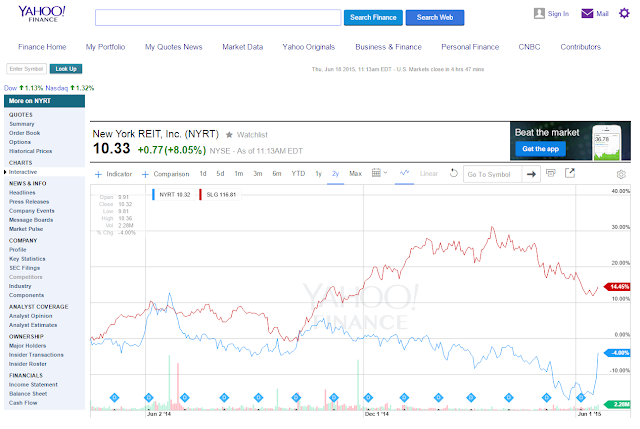Select the Max time range
The width and height of the screenshot is (640, 429).
[x=356, y=173]
